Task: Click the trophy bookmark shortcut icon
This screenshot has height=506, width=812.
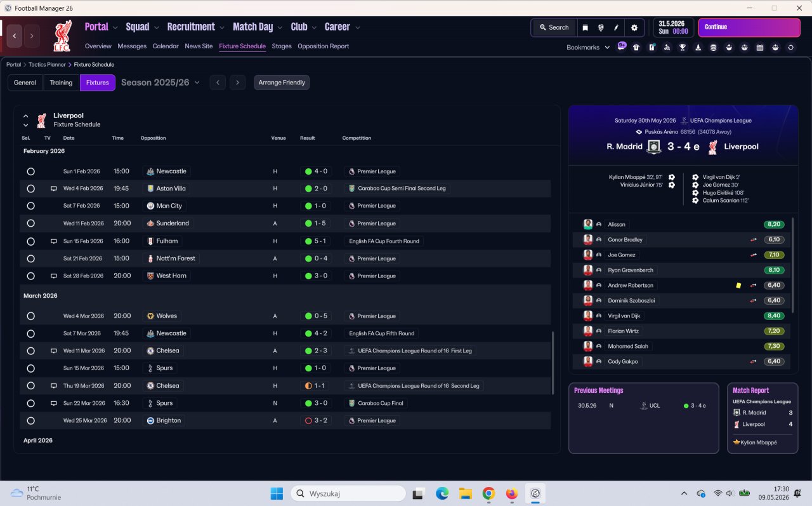Action: click(x=683, y=47)
